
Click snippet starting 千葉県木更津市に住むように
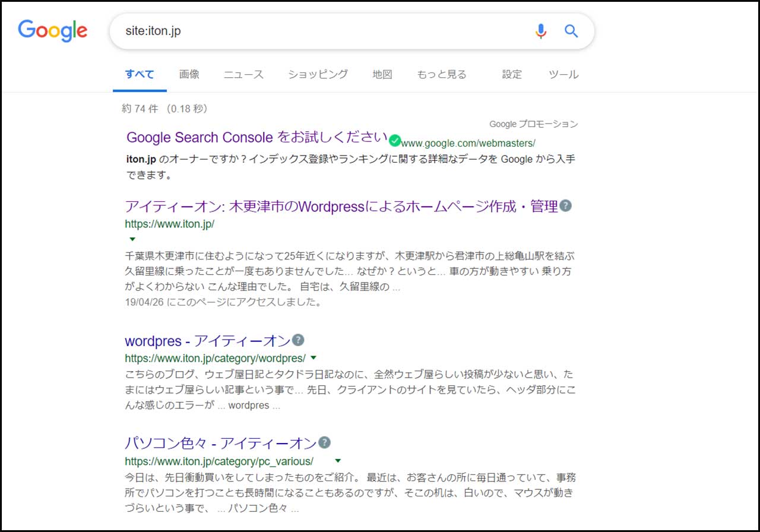[x=350, y=271]
